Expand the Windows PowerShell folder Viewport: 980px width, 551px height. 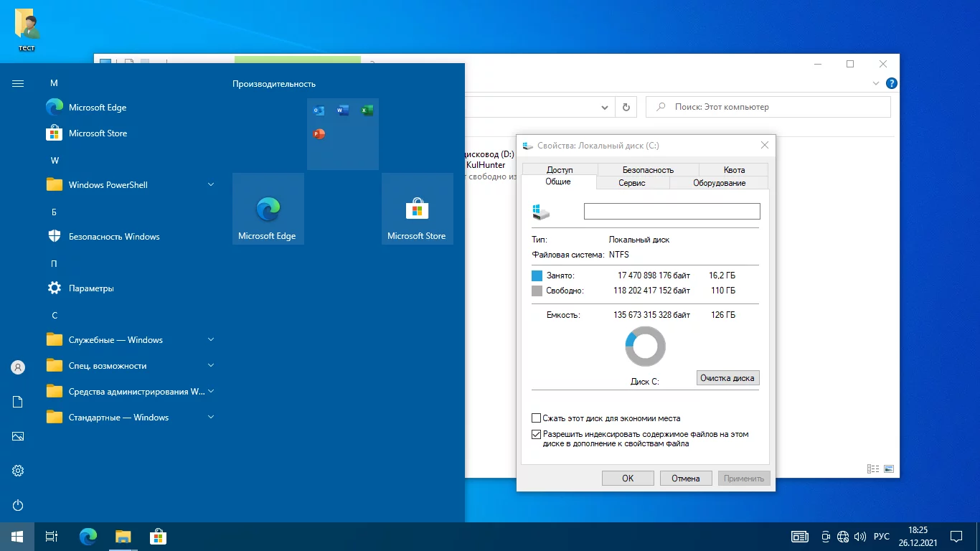pos(211,184)
